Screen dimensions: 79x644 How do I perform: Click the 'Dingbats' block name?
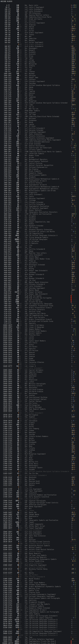click(32, 177)
